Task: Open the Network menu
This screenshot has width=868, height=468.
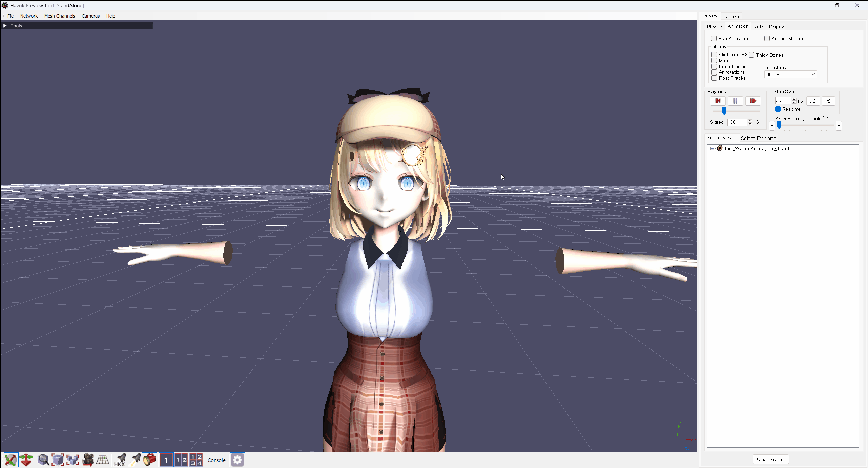Action: (29, 16)
